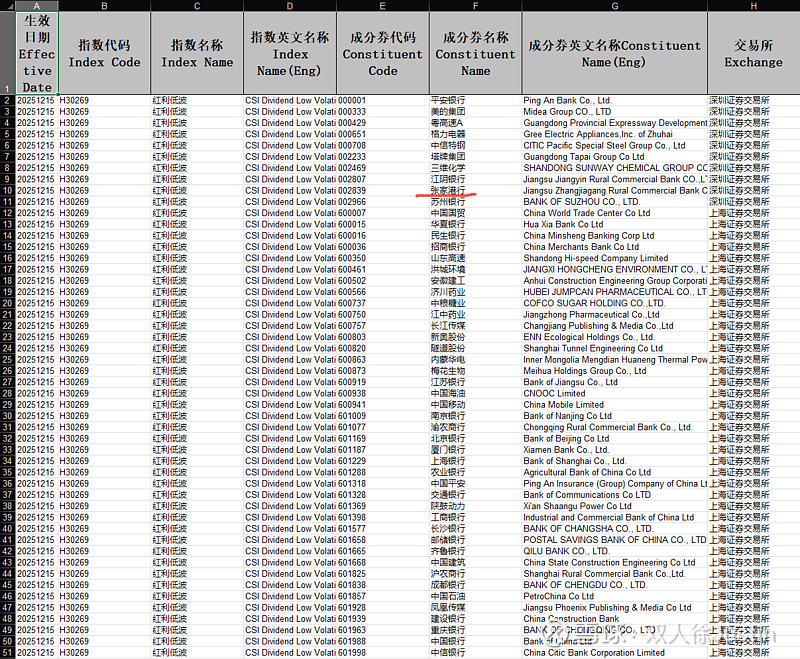Select Xiamen Bank Co., Ltd. cell
The height and width of the screenshot is (659, 800).
click(614, 450)
